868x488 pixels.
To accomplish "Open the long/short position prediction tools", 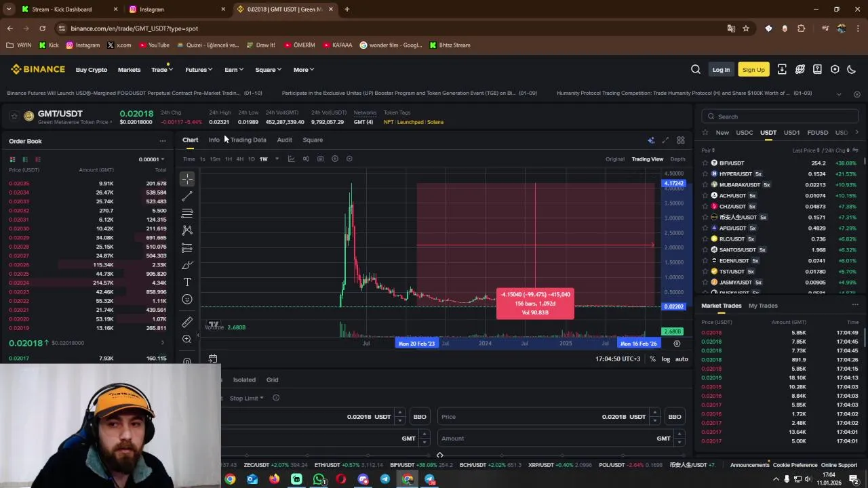I will [187, 248].
